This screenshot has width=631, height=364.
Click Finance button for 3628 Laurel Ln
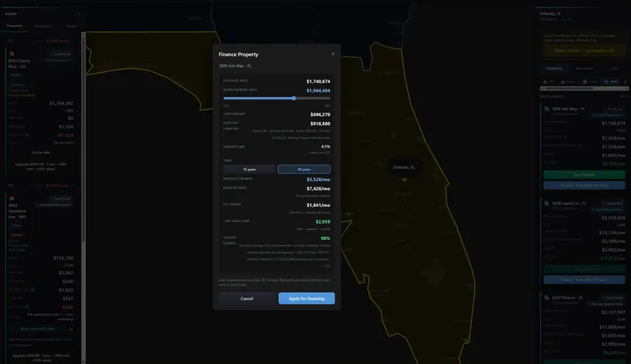pos(584,280)
